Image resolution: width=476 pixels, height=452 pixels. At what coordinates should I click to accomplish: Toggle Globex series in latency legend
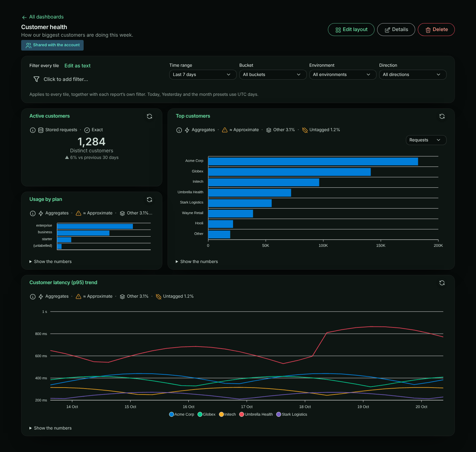207,414
